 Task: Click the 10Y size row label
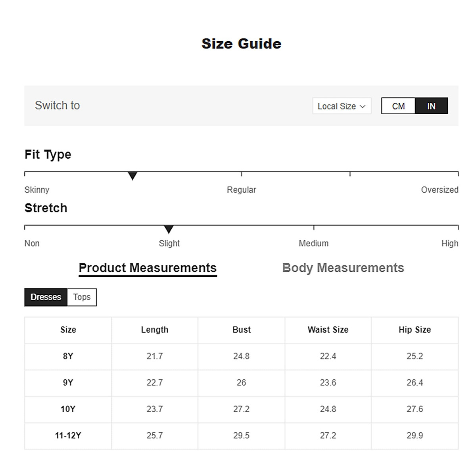coord(68,409)
